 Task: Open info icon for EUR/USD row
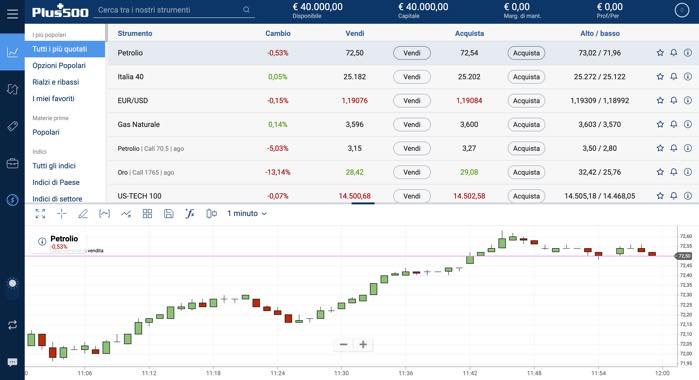point(688,100)
